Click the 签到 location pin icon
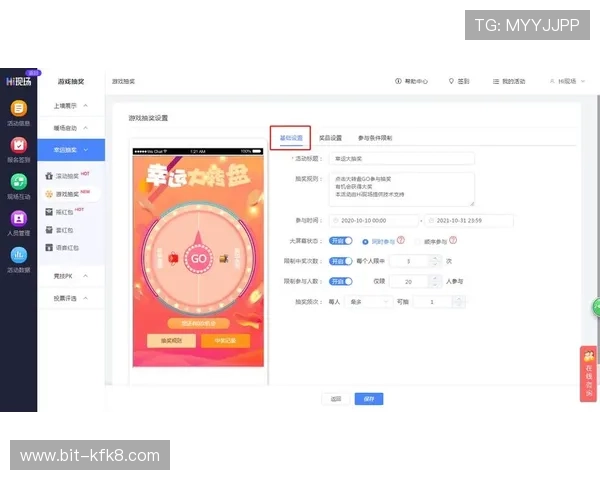 click(451, 81)
